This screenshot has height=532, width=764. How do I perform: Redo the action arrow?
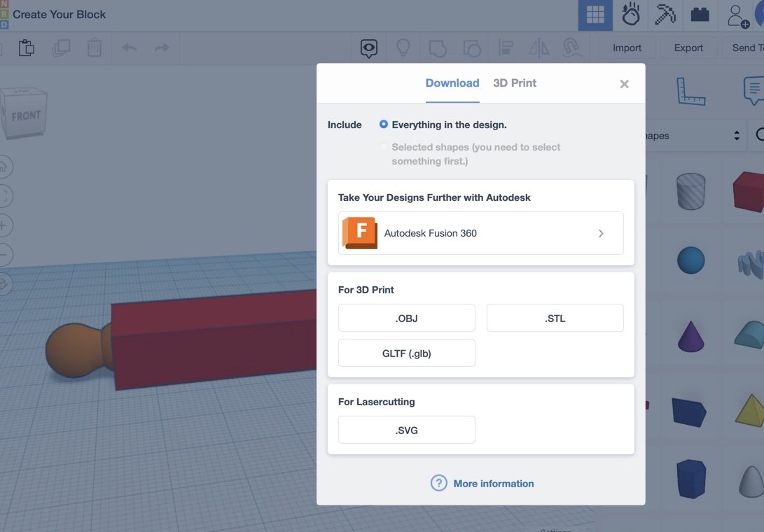pyautogui.click(x=162, y=48)
